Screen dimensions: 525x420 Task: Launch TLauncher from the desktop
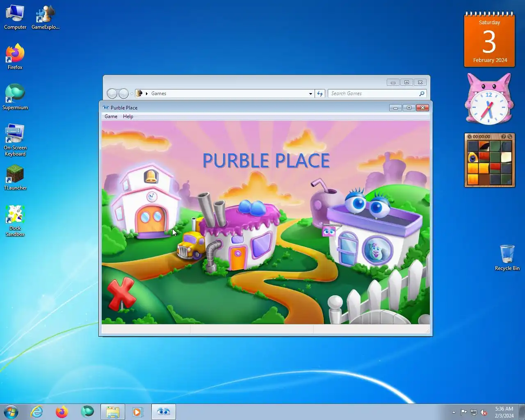tap(15, 177)
